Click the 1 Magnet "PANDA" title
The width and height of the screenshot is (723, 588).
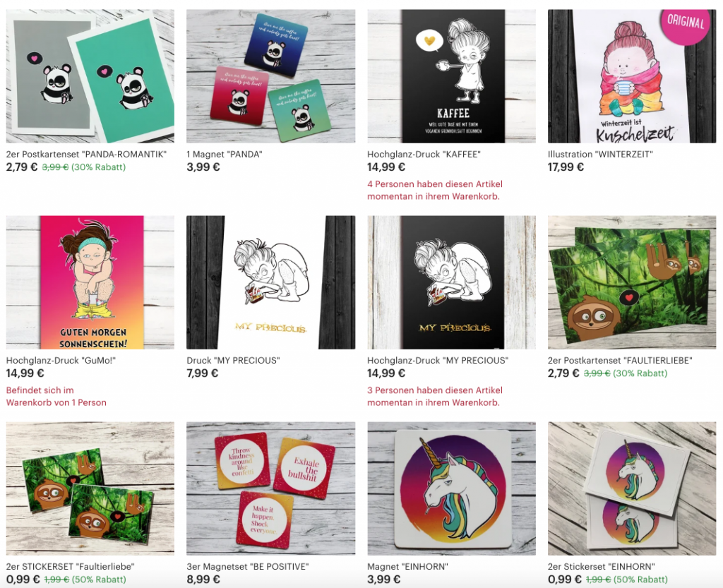(x=225, y=155)
